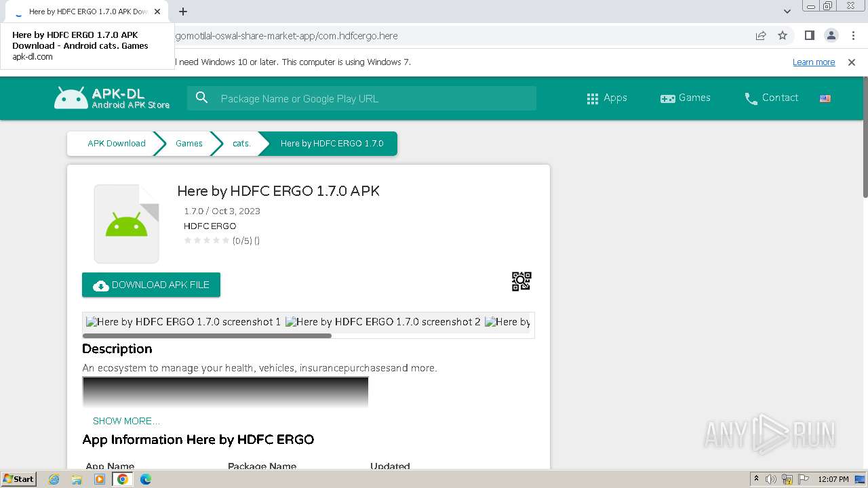Open the Apps menu
The image size is (868, 488).
pyautogui.click(x=607, y=98)
